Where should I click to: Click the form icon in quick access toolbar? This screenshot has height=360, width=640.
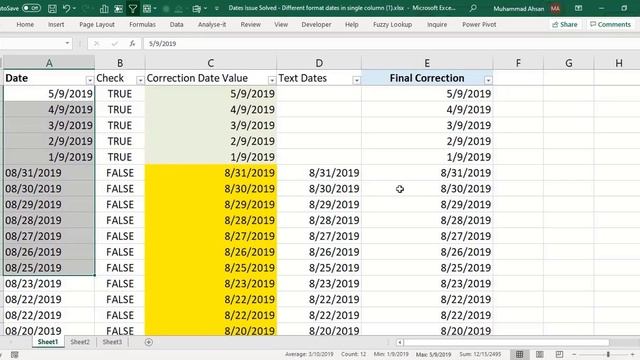[x=196, y=8]
